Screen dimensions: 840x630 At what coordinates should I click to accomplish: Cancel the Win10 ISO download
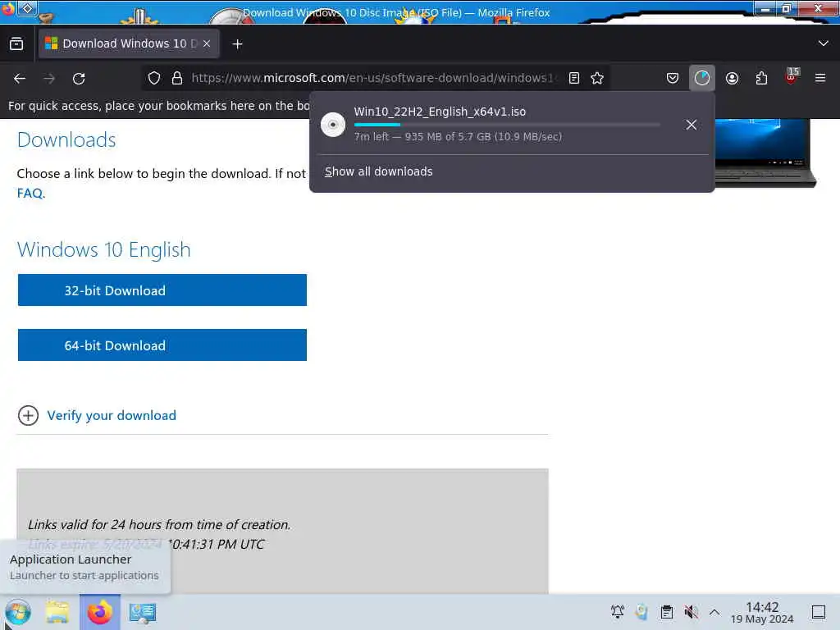coord(691,125)
